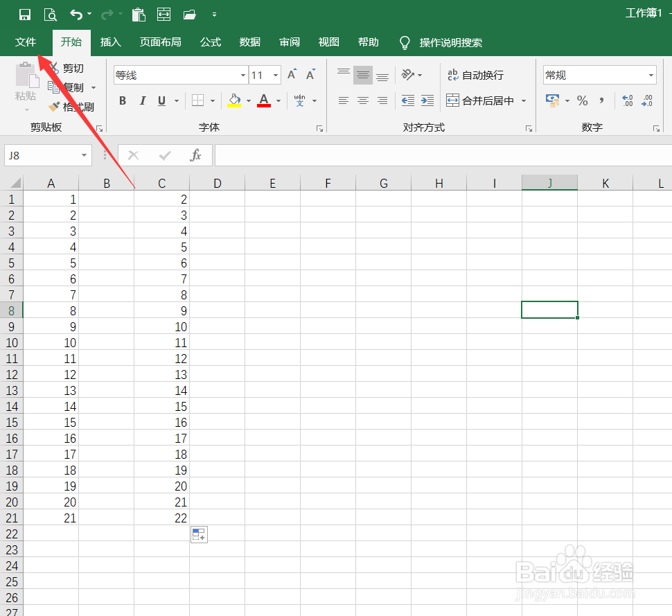Click the 操作说明搜索 search box
The image size is (672, 616).
tap(450, 42)
